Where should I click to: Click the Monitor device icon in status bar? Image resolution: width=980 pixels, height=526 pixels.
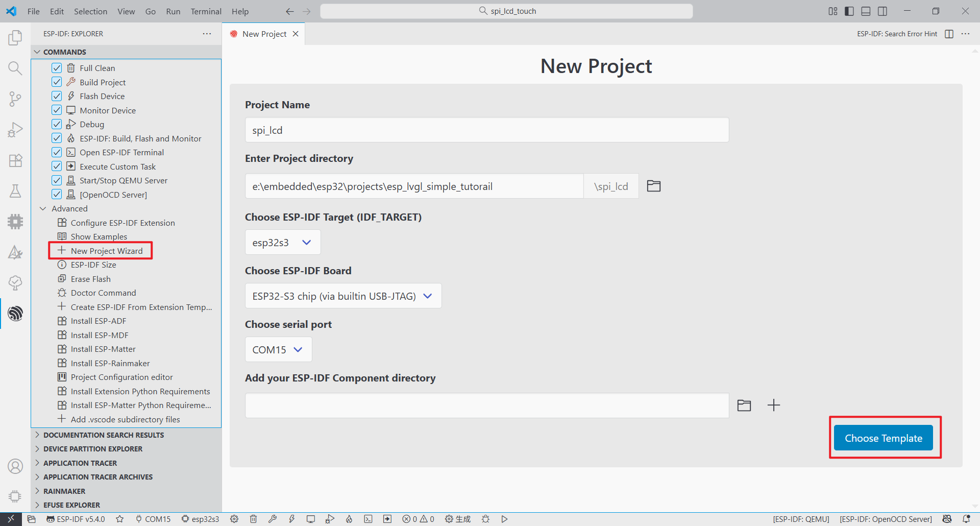pos(310,519)
